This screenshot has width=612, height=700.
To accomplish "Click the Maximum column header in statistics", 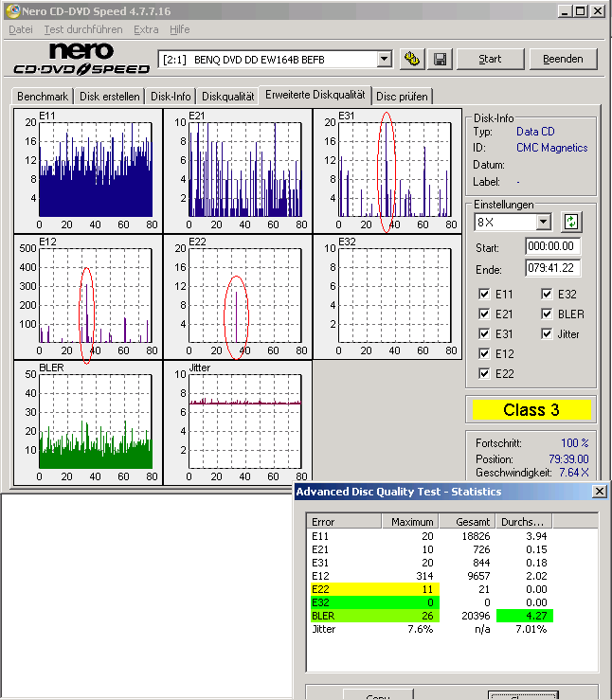I will [x=410, y=522].
